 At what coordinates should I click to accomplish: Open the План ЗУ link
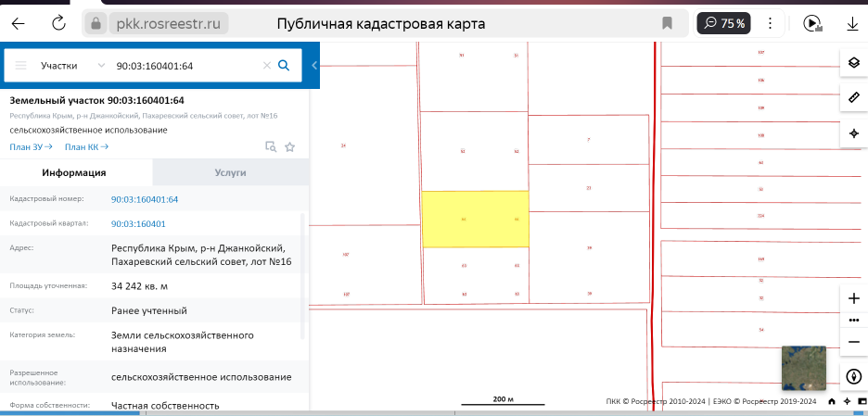click(31, 146)
